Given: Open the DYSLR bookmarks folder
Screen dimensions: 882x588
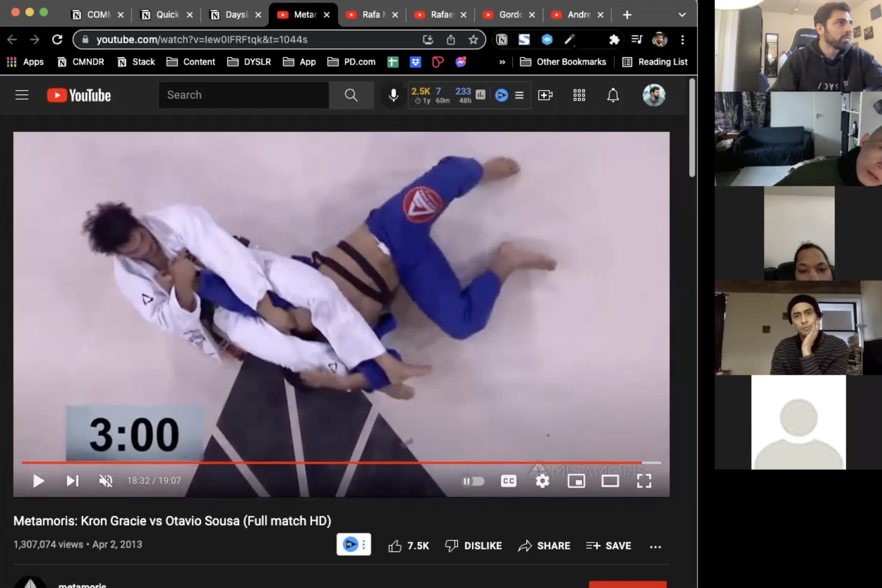Looking at the screenshot, I should click(x=249, y=62).
